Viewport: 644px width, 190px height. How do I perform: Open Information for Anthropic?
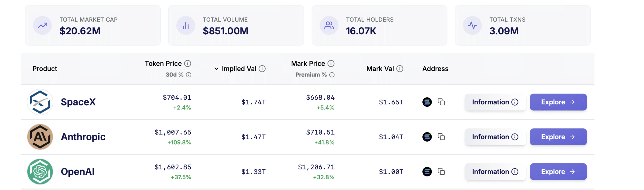pyautogui.click(x=495, y=137)
